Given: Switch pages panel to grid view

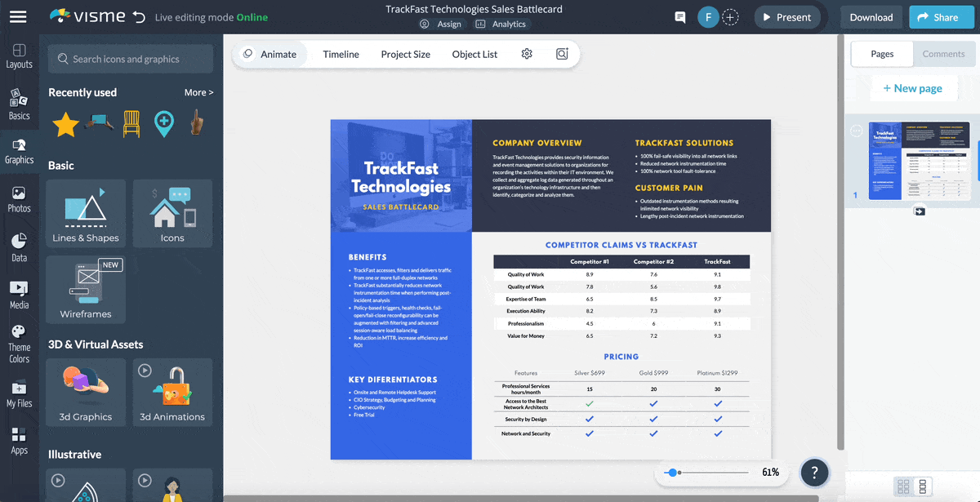Looking at the screenshot, I should pos(903,486).
